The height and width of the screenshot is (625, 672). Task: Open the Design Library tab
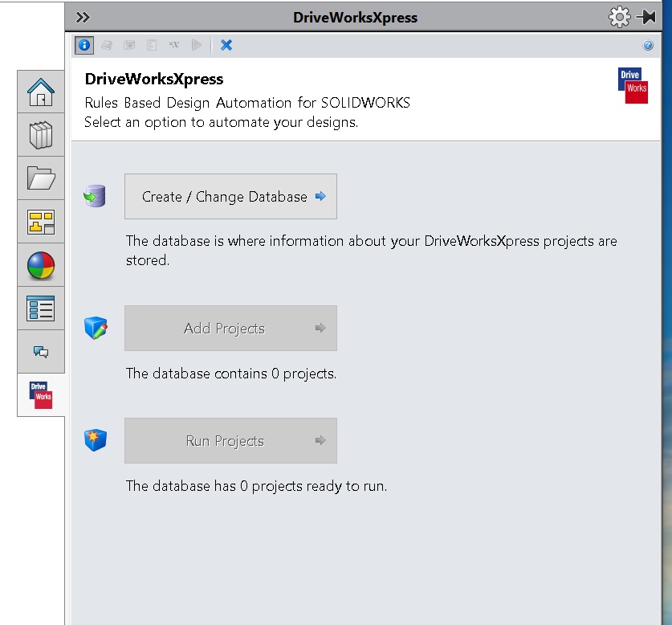(41, 135)
